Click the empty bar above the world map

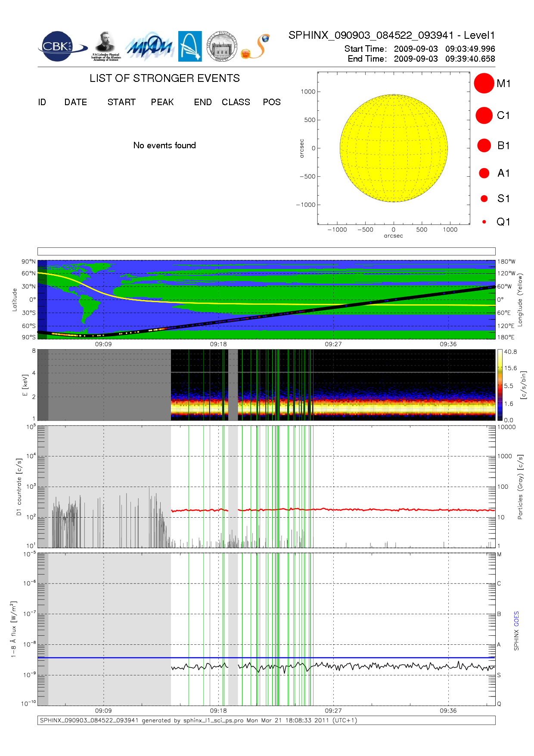pos(266,251)
